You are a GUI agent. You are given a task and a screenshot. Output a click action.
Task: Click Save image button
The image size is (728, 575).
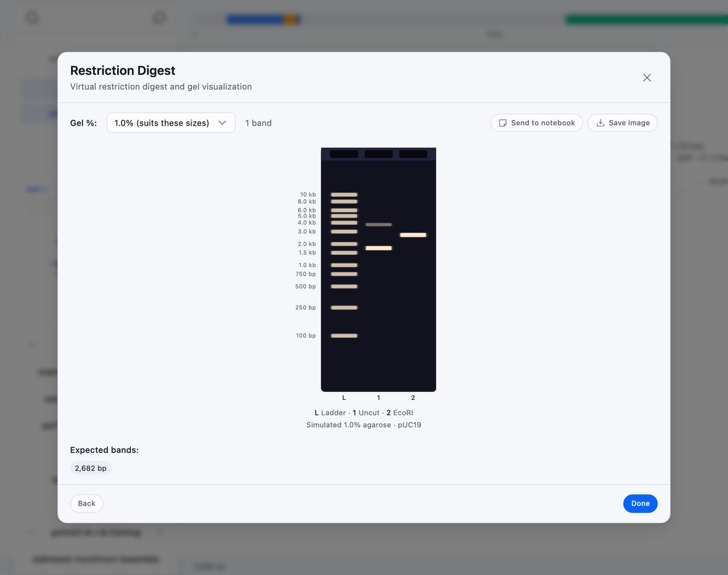coord(622,123)
